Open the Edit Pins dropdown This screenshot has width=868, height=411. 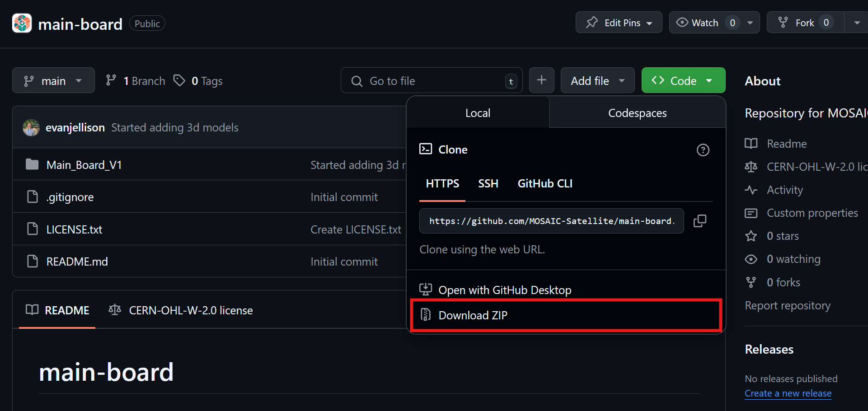coord(619,23)
